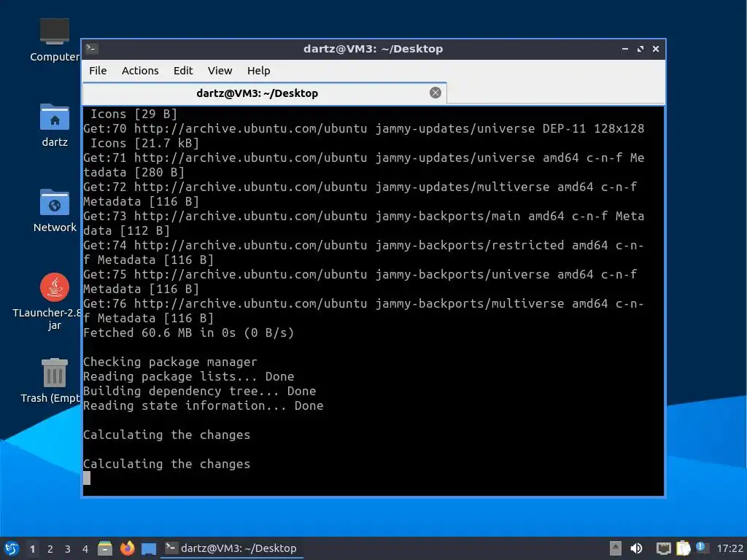Open the dartz home folder icon
747x560 pixels.
[x=54, y=125]
